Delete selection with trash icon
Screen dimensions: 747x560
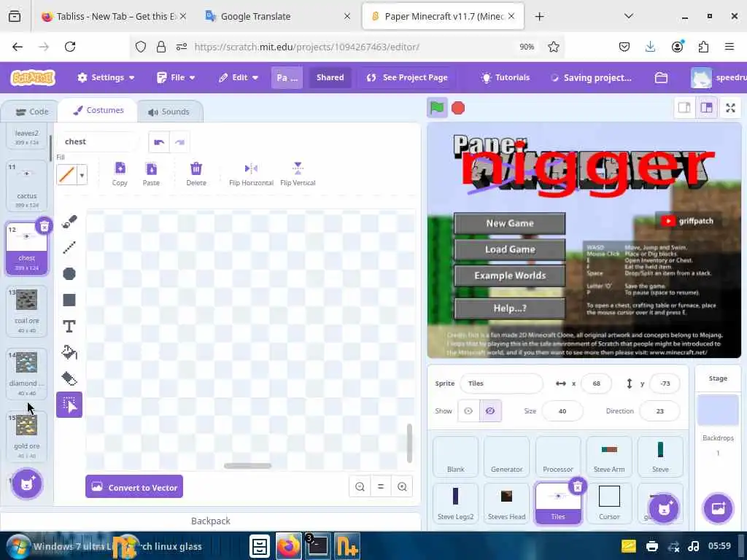(x=196, y=174)
